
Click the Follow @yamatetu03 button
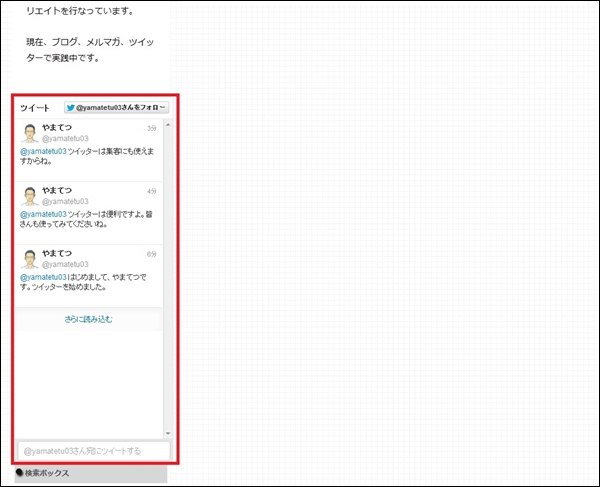pyautogui.click(x=116, y=107)
